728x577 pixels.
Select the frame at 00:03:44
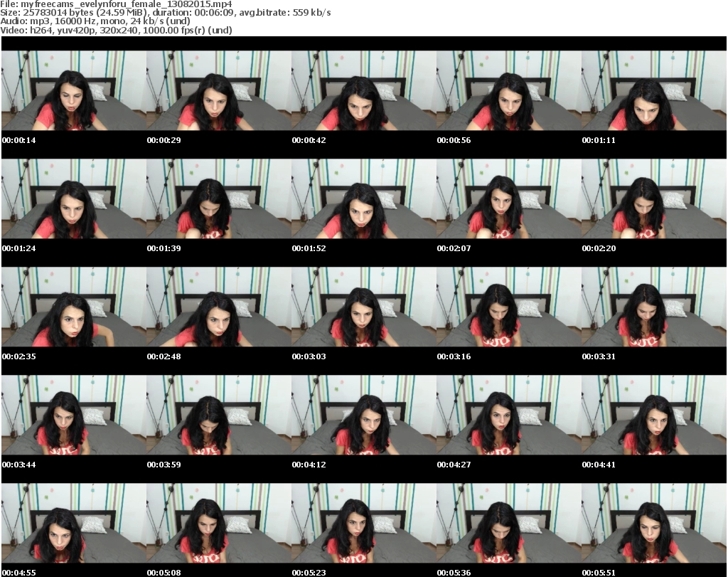click(74, 415)
